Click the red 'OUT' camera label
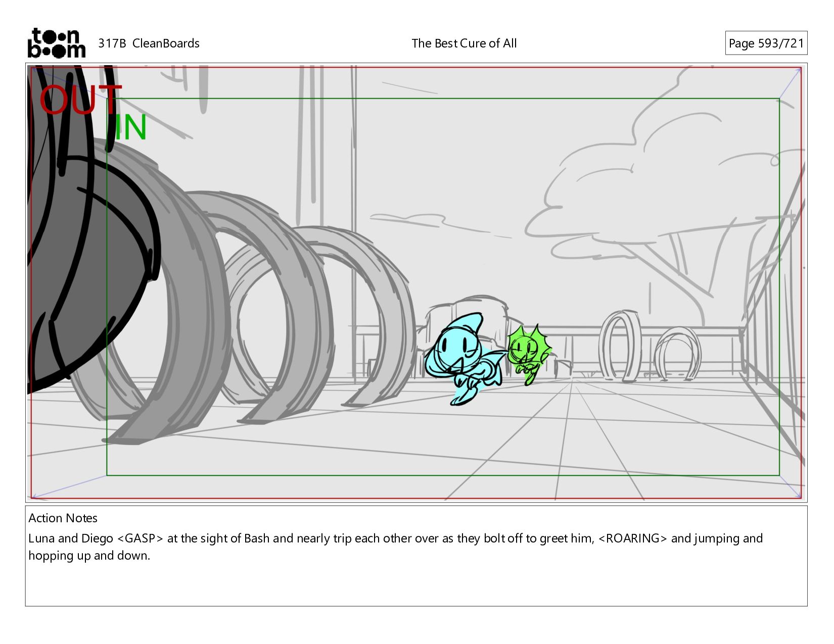The height and width of the screenshot is (644, 834). (x=81, y=100)
